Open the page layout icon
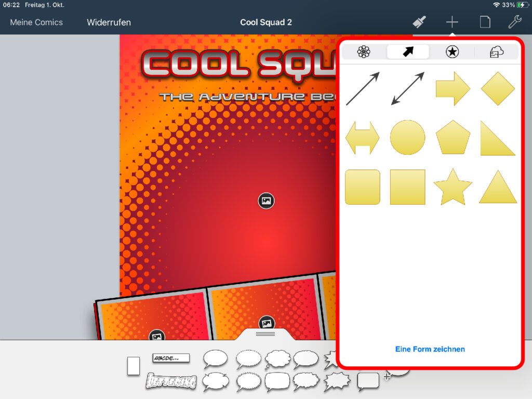 (x=484, y=22)
